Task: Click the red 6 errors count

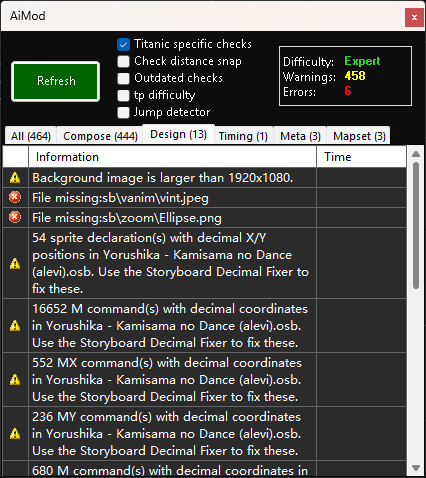Action: click(348, 91)
